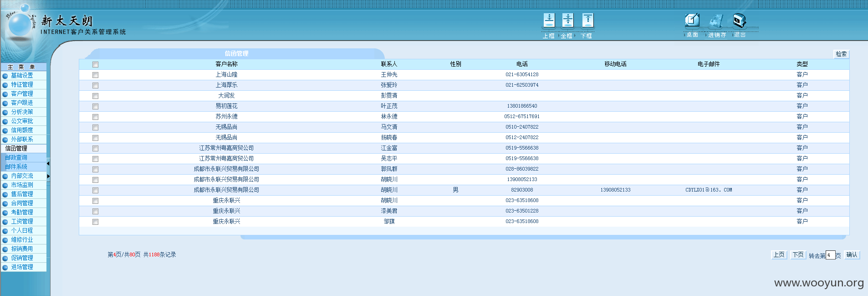Expand sidebar with the right-pointing arrow
Screen dimensions: 868x296
(48, 176)
